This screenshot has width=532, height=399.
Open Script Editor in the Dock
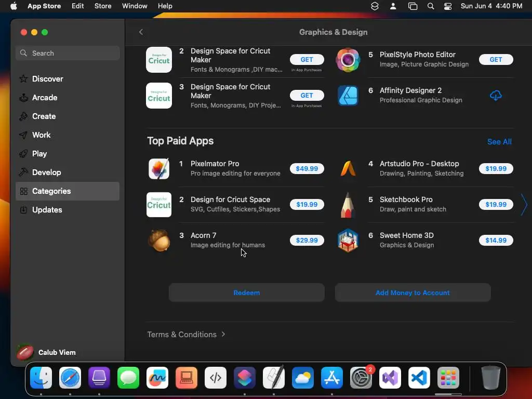coord(274,378)
